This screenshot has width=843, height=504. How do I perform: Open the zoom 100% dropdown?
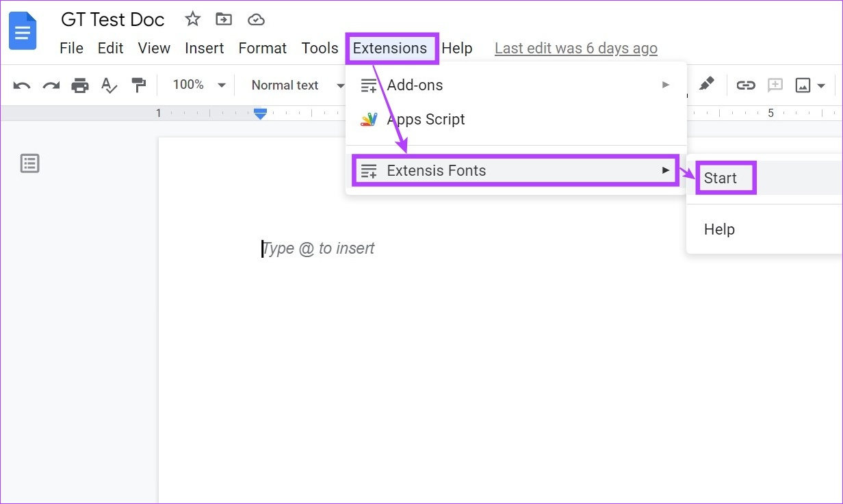click(199, 85)
